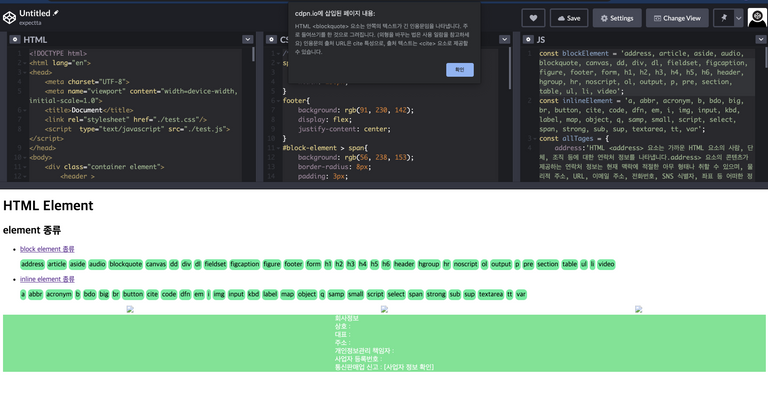Click the 'HTML Element' heading

48,206
